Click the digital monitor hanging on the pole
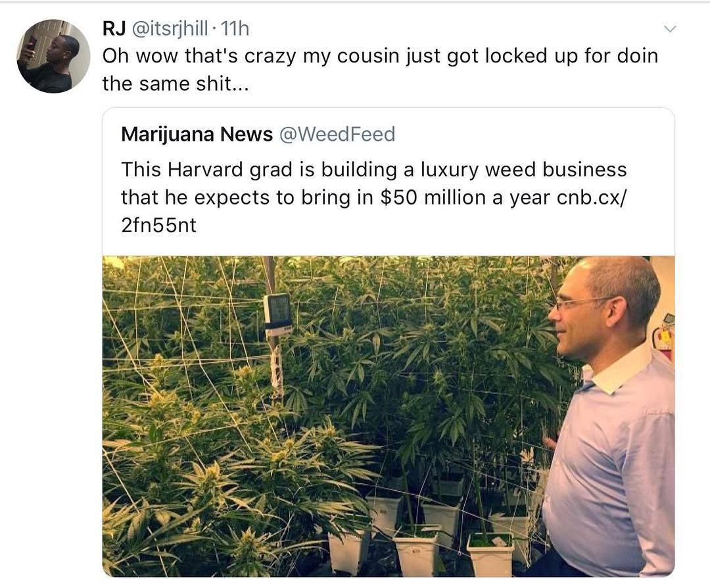 pyautogui.click(x=277, y=314)
